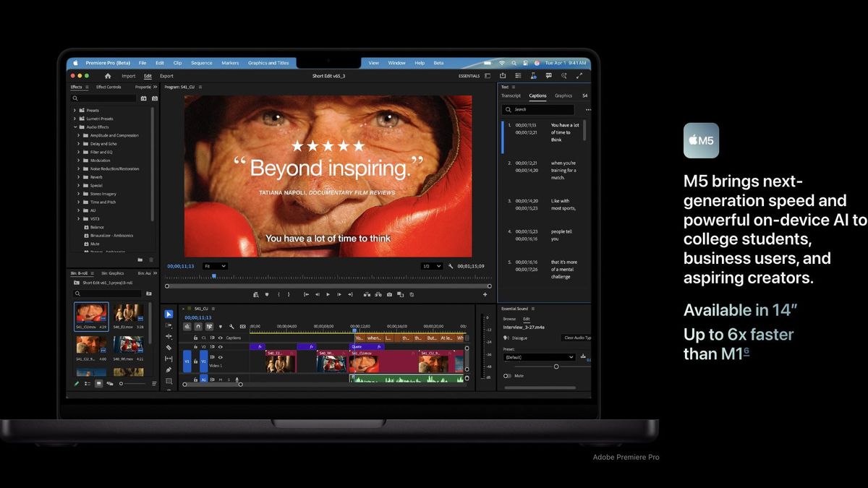This screenshot has width=868, height=488.
Task: Add marker in Program monitor
Action: tap(267, 294)
